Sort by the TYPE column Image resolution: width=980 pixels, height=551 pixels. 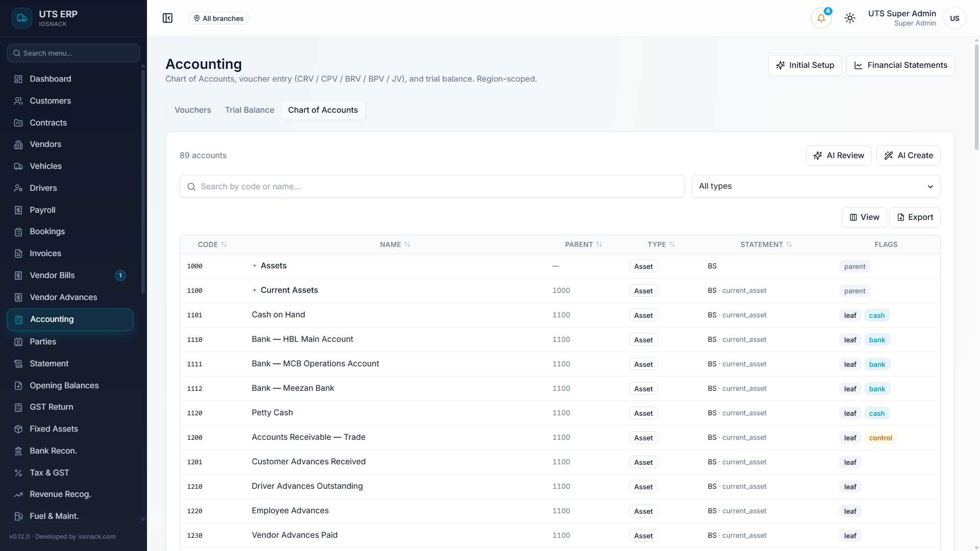click(x=661, y=244)
